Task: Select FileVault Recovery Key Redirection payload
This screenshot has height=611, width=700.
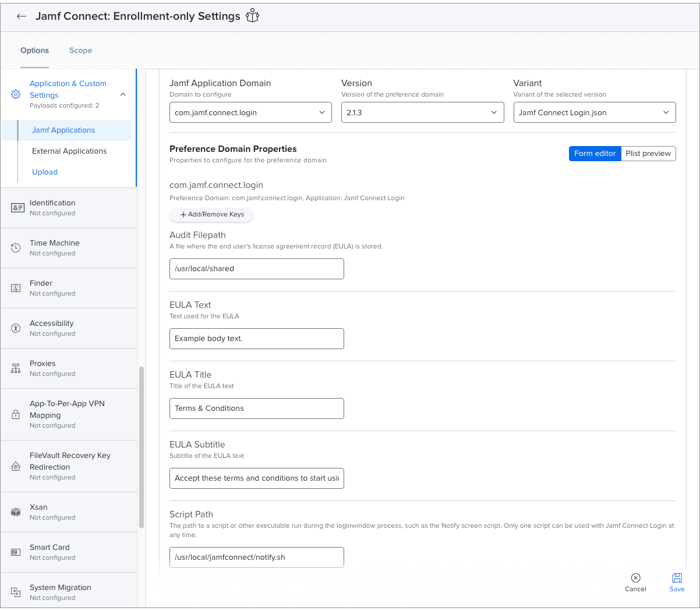Action: point(69,466)
